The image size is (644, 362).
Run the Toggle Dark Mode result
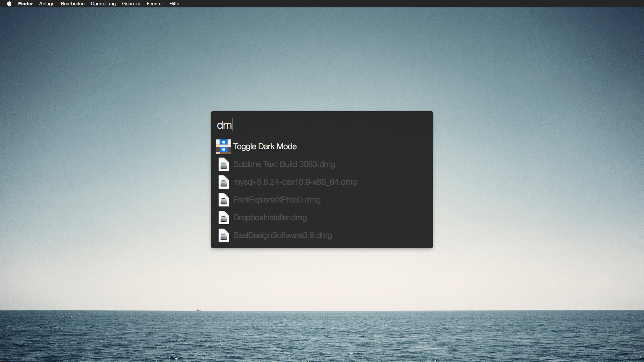click(x=265, y=146)
